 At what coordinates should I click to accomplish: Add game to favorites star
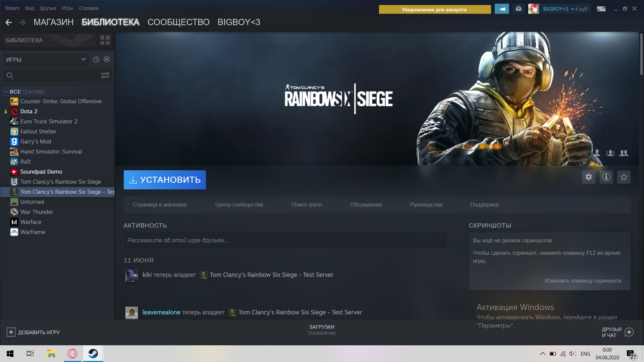click(x=624, y=177)
